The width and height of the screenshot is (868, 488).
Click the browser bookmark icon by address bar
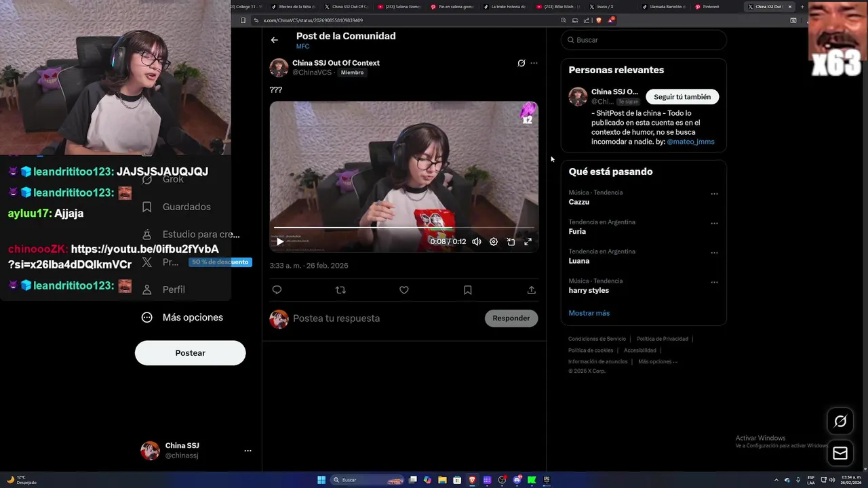coord(243,20)
